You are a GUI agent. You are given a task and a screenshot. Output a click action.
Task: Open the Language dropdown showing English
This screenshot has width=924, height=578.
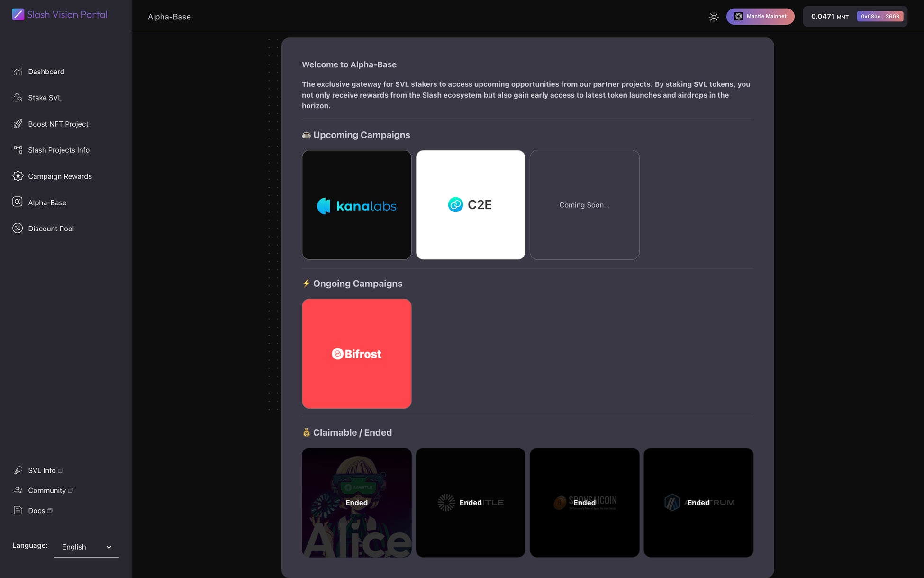point(86,547)
